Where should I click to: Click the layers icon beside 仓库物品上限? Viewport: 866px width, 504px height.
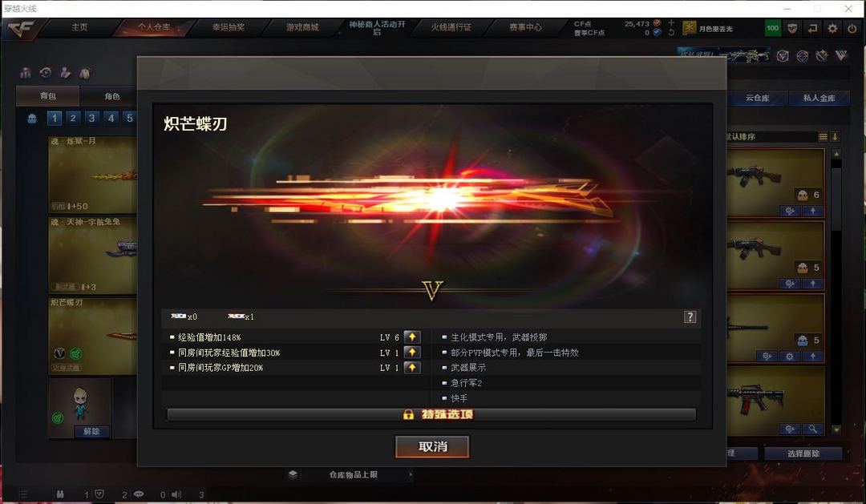click(x=293, y=474)
